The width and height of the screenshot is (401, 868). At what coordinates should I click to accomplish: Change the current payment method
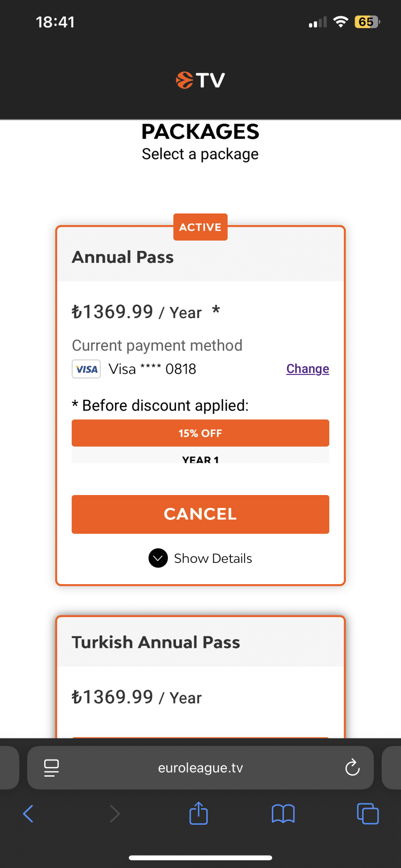(x=307, y=369)
